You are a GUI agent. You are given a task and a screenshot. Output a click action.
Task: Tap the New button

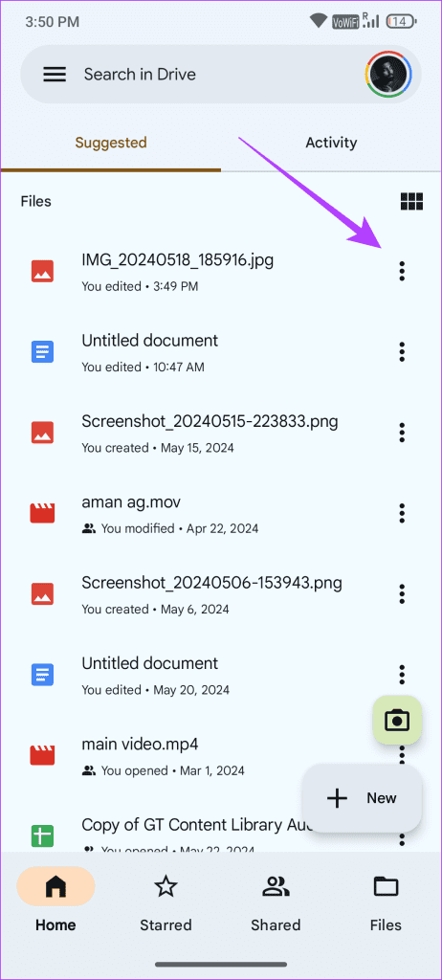[362, 798]
